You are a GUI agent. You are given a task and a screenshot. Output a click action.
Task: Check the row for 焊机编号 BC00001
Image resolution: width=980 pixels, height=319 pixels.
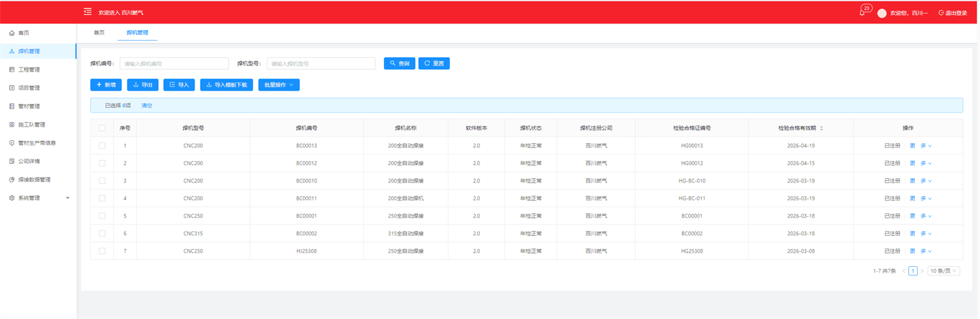pos(102,215)
